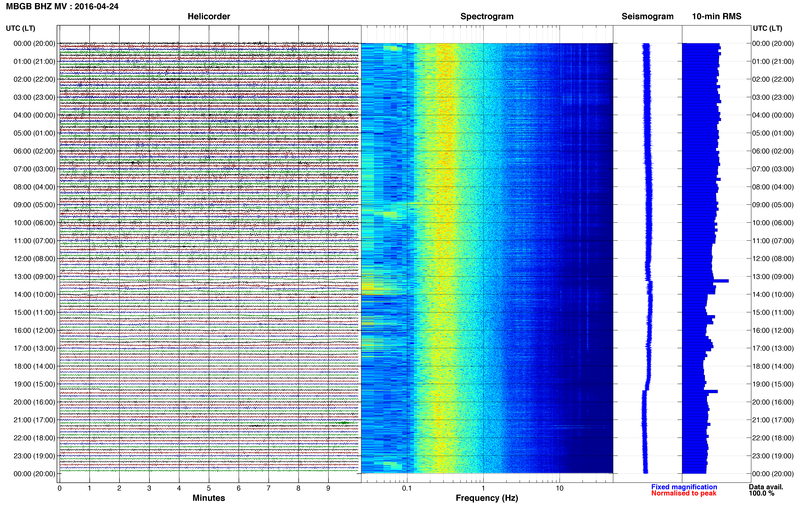
Task: Click the right UTC (LT) axis header
Action: [x=767, y=28]
